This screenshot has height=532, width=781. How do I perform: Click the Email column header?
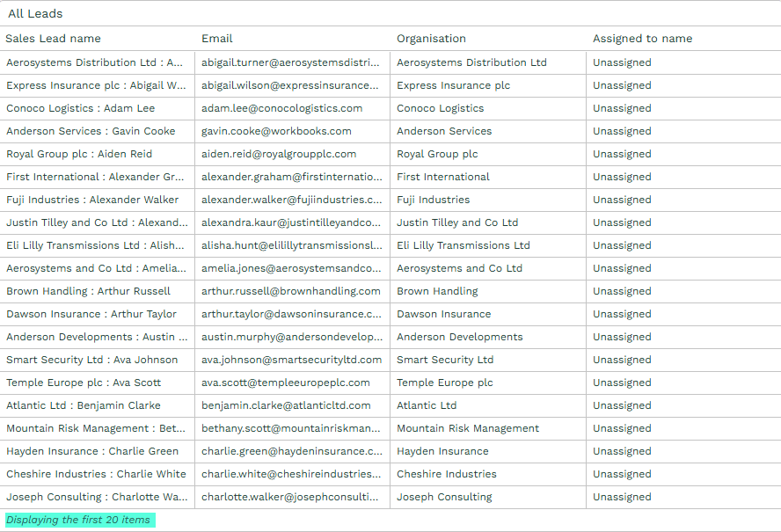[217, 39]
